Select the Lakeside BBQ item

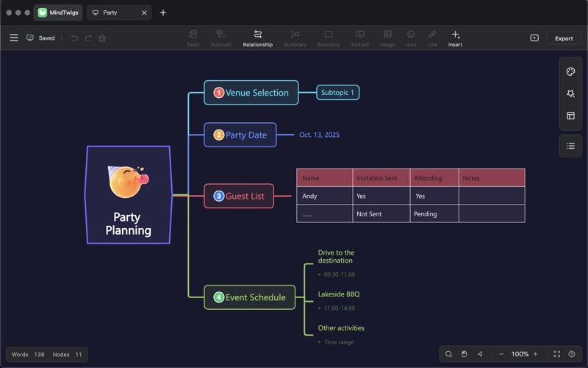click(x=339, y=294)
